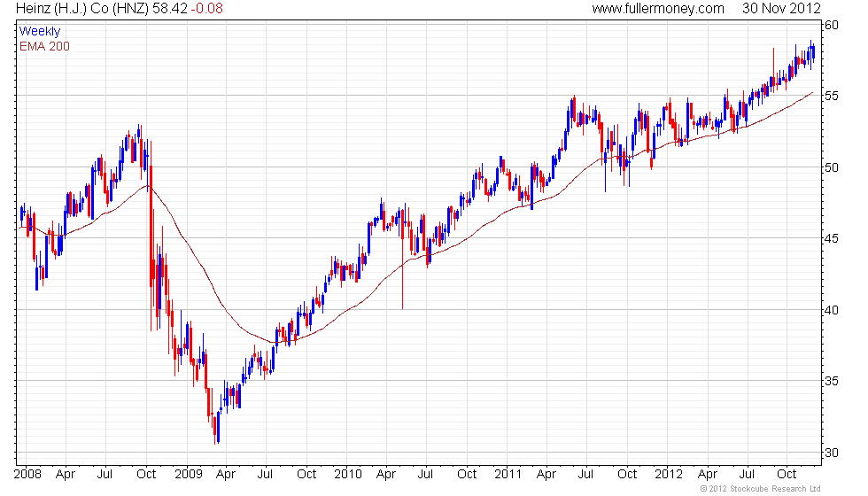Click the 2009 time axis label

(x=188, y=474)
